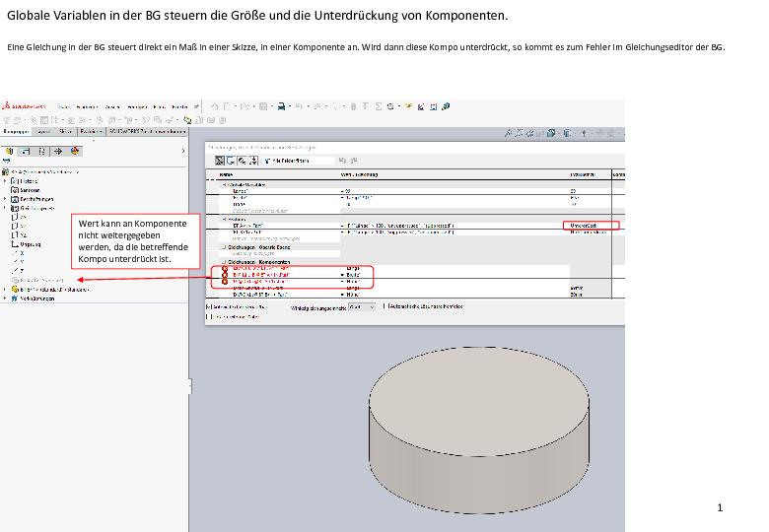Click the New document icon
Viewport: 769px width, 532px height.
point(227,106)
